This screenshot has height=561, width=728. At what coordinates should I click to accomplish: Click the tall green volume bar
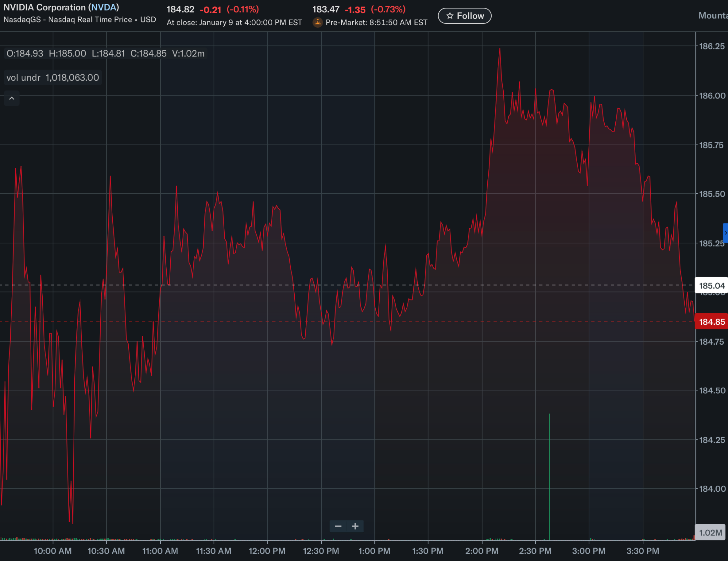tap(550, 476)
